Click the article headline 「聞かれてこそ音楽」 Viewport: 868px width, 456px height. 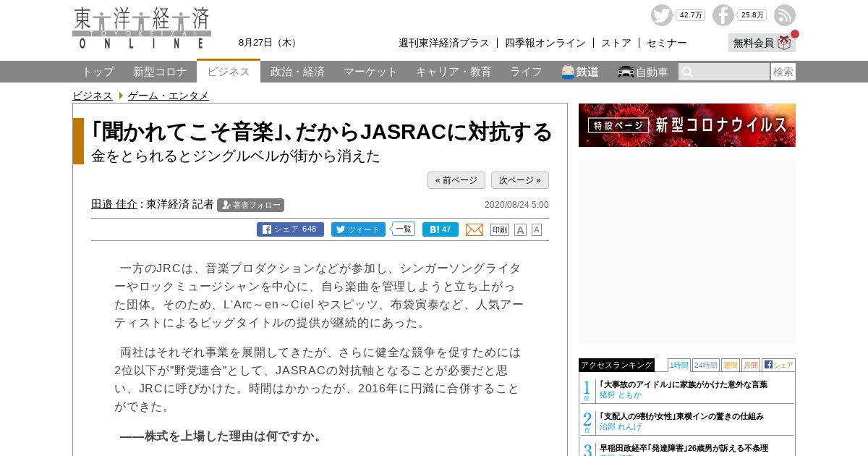(322, 132)
